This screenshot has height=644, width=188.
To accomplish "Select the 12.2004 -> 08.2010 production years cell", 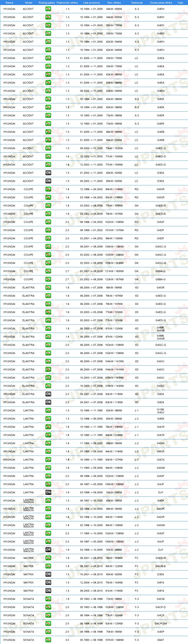I will (91, 583).
